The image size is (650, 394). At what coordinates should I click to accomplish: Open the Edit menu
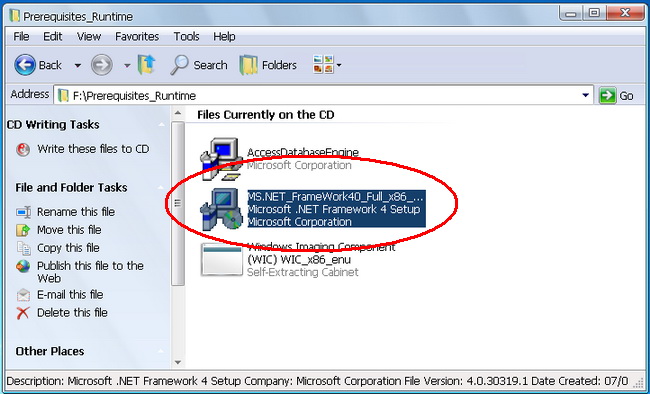53,36
